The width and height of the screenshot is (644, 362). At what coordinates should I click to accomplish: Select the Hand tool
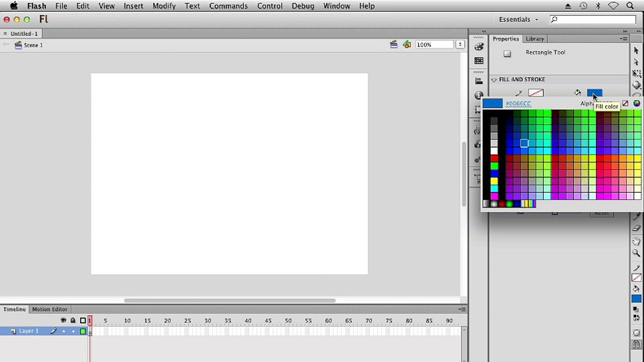click(x=636, y=241)
